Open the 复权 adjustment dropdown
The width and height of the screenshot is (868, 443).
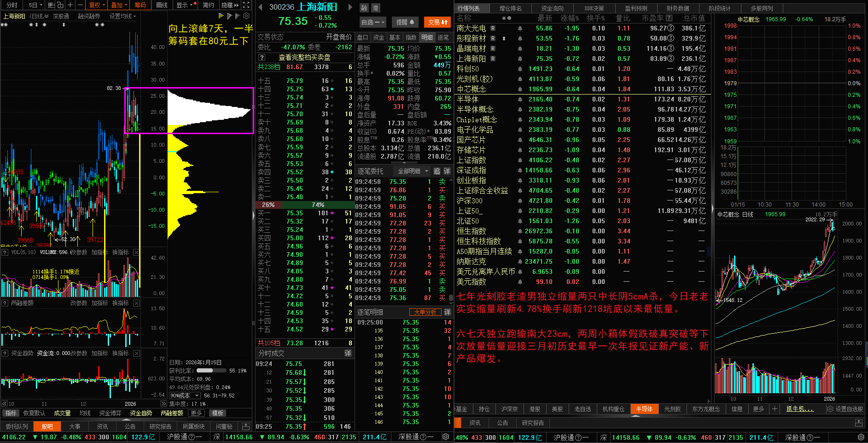click(x=97, y=5)
